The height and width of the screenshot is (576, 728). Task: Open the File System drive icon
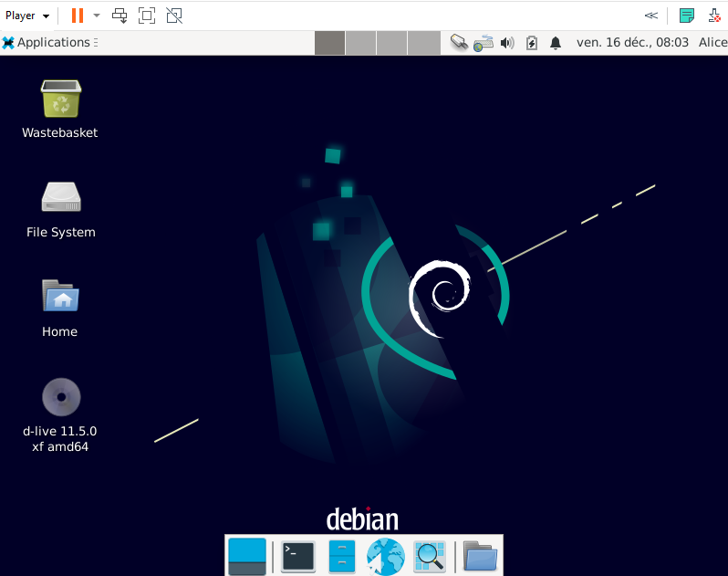(60, 197)
